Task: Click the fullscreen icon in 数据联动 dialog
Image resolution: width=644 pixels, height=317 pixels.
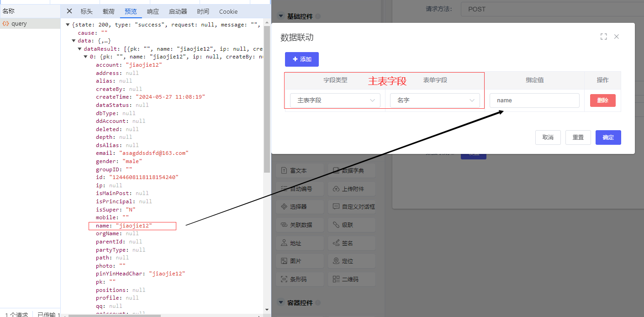Action: (x=603, y=37)
